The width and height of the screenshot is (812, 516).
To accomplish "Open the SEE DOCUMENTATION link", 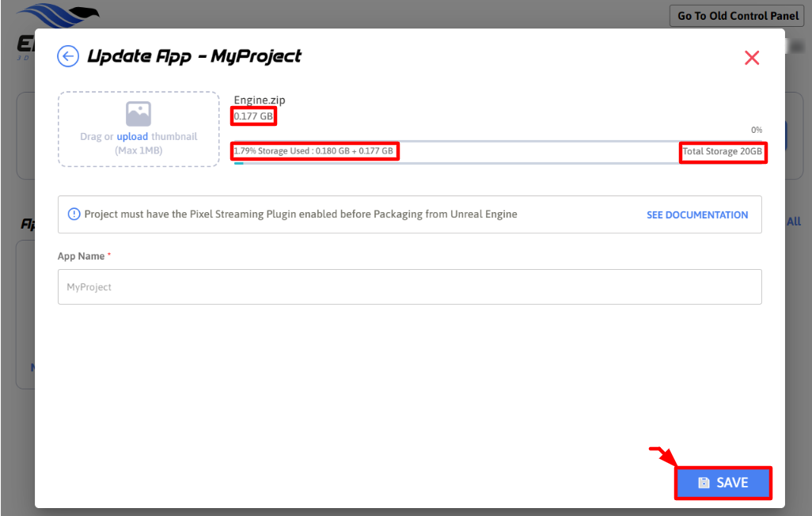I will pos(696,215).
